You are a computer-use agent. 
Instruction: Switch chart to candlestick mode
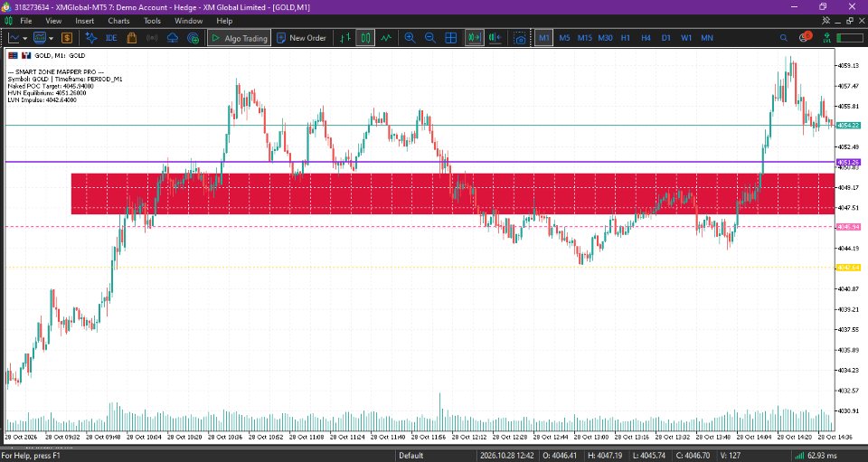(365, 38)
